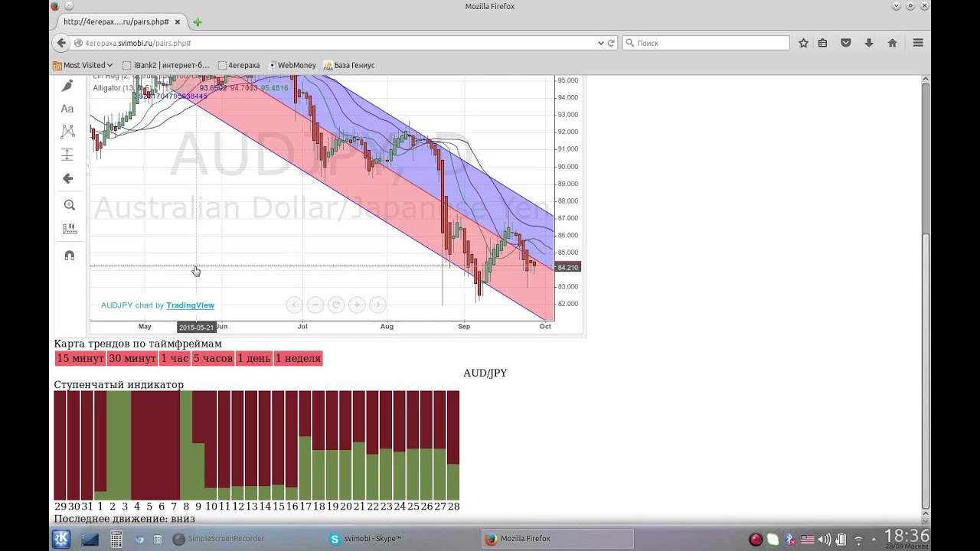Open the 4егераха bookmark
Viewport: 980px width, 551px height.
click(x=239, y=65)
